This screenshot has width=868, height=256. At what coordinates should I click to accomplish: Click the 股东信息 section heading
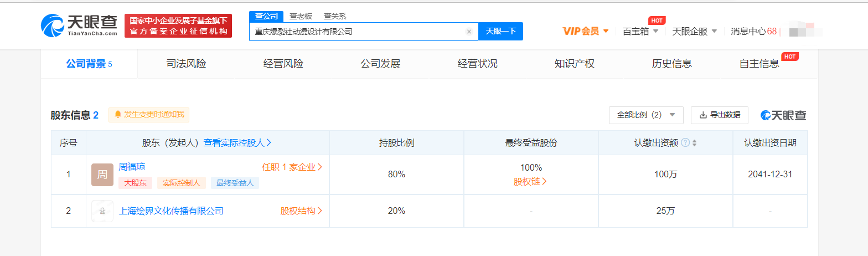(x=75, y=115)
